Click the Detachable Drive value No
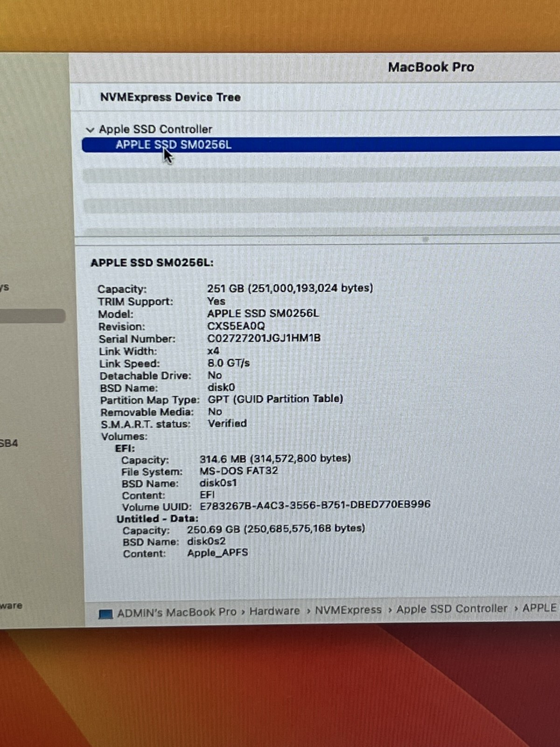 (x=215, y=375)
